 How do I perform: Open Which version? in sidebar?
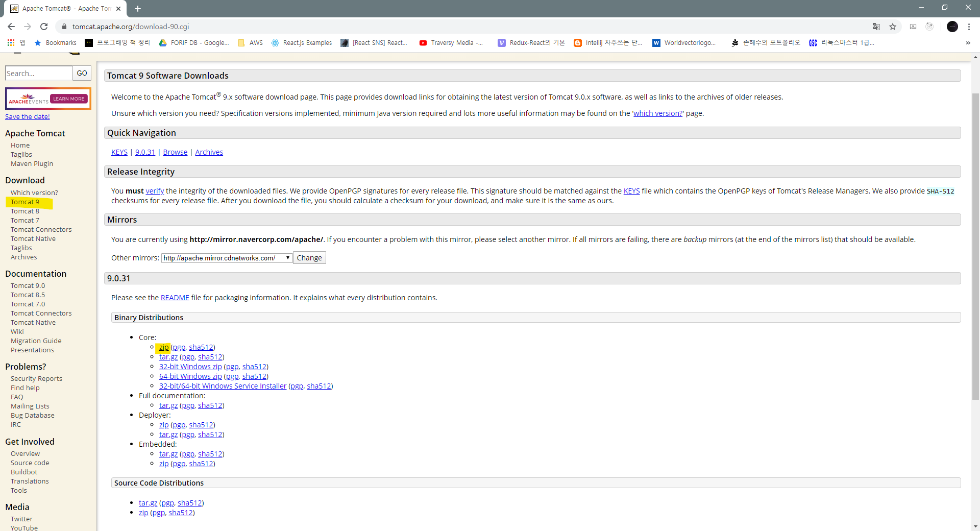tap(34, 193)
